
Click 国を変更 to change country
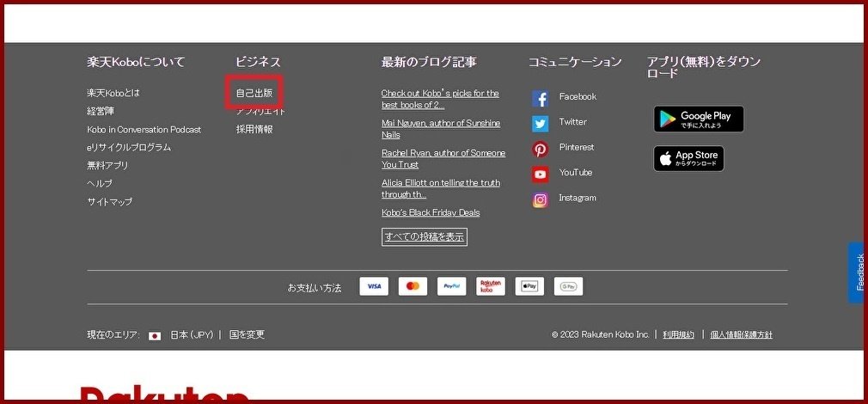pyautogui.click(x=247, y=335)
